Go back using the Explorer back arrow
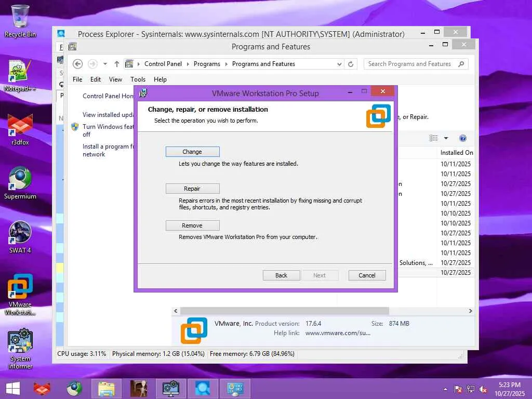The height and width of the screenshot is (399, 532). click(x=78, y=64)
